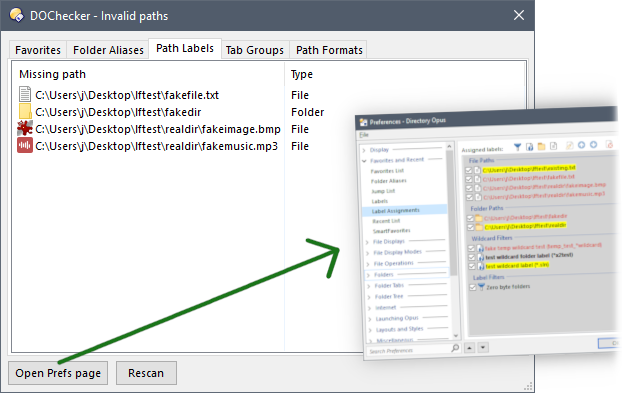Expand the Folder Tree category

pos(369,297)
